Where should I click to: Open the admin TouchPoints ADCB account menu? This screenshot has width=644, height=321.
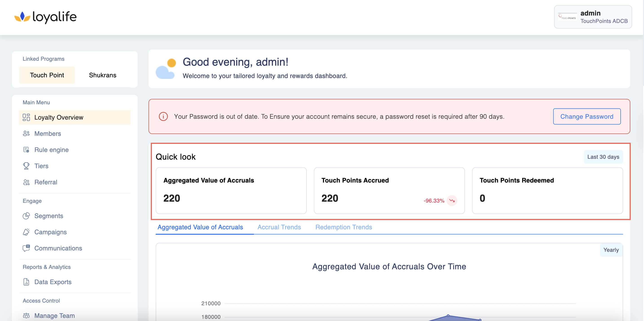(x=593, y=17)
